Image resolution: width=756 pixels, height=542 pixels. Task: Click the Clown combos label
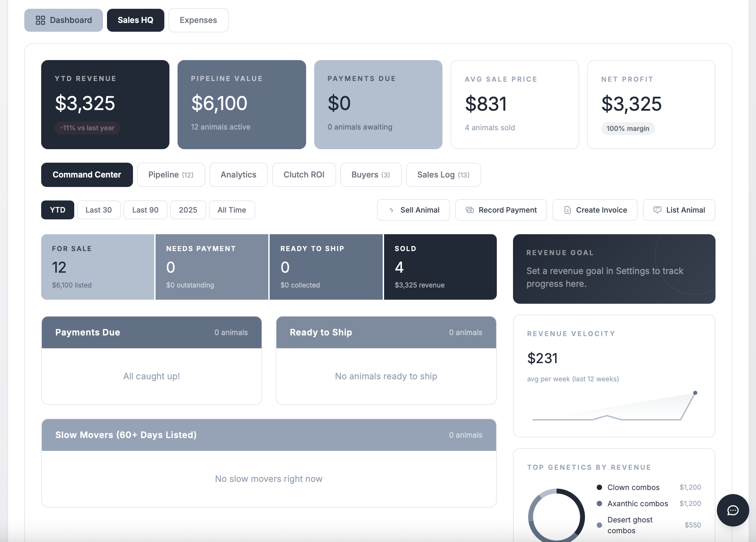click(633, 487)
